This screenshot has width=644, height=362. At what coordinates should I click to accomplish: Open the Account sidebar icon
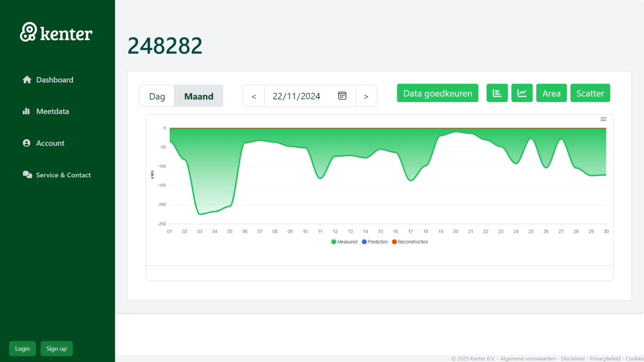click(26, 143)
